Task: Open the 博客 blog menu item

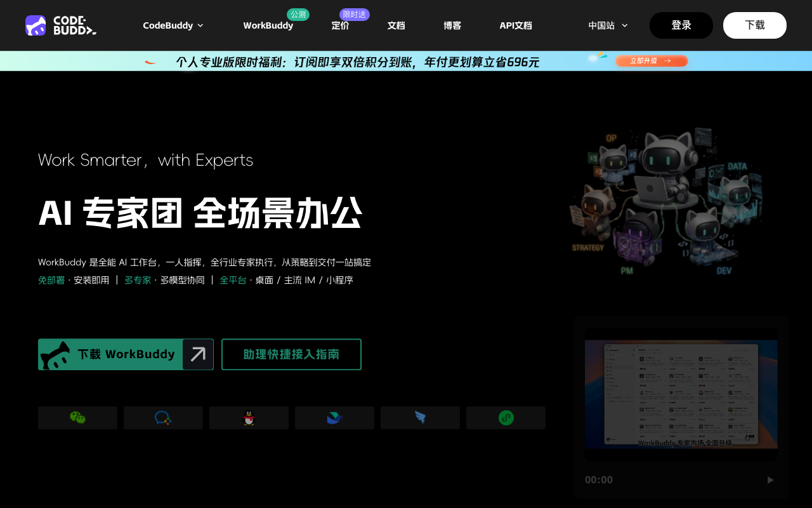Action: tap(452, 25)
